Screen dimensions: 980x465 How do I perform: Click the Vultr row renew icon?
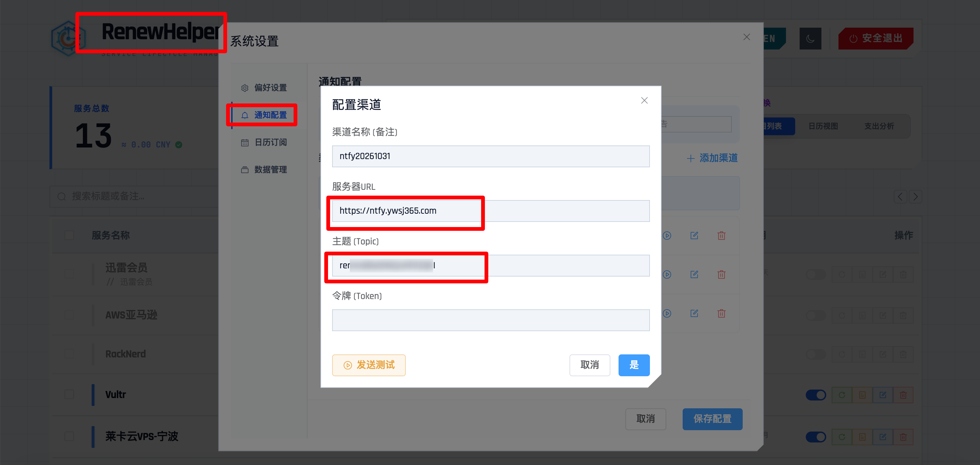[x=842, y=395]
